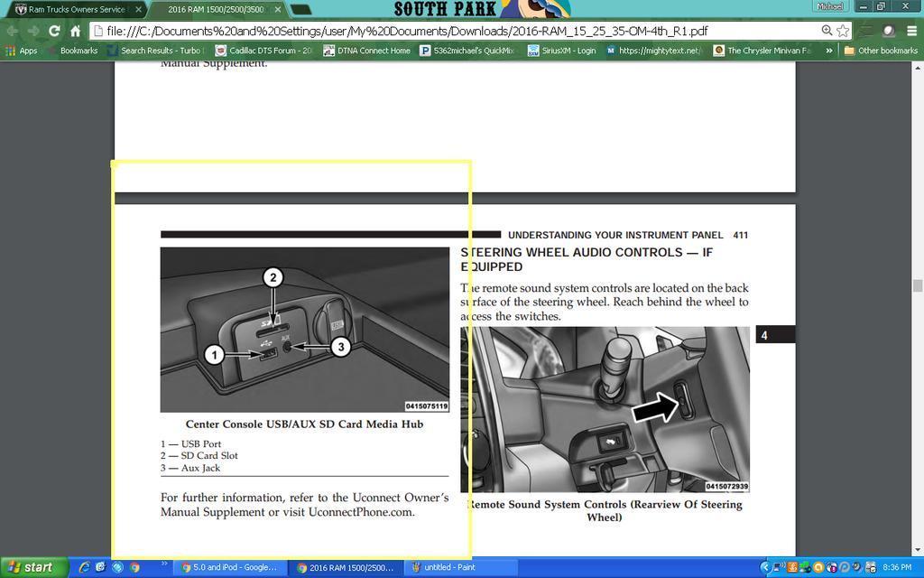This screenshot has height=578, width=924.
Task: Click the '3 — Aux Jack' legend text
Action: (x=190, y=469)
